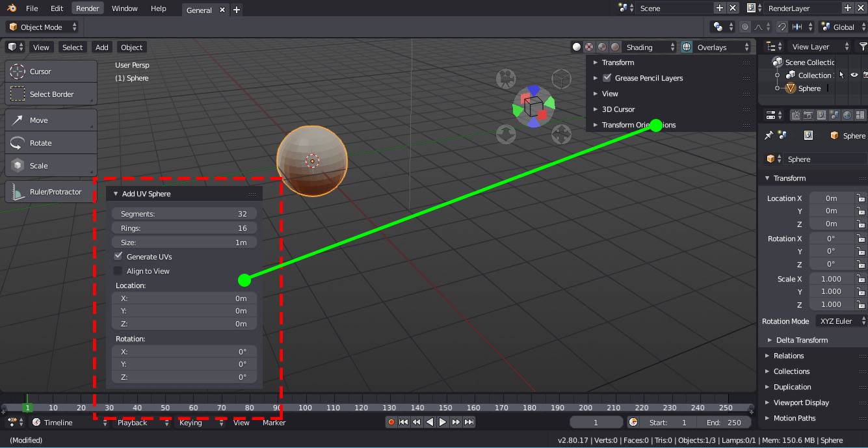Activate the Scale tool
The width and height of the screenshot is (868, 448).
tap(51, 166)
